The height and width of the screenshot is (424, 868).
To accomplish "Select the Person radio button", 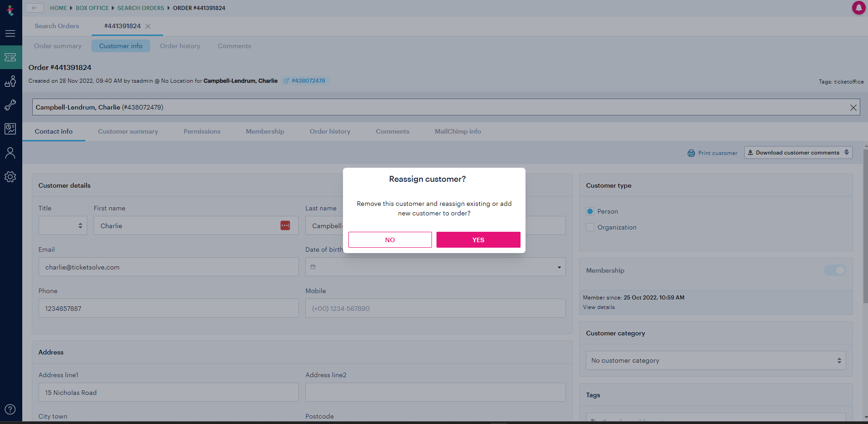I will [590, 211].
